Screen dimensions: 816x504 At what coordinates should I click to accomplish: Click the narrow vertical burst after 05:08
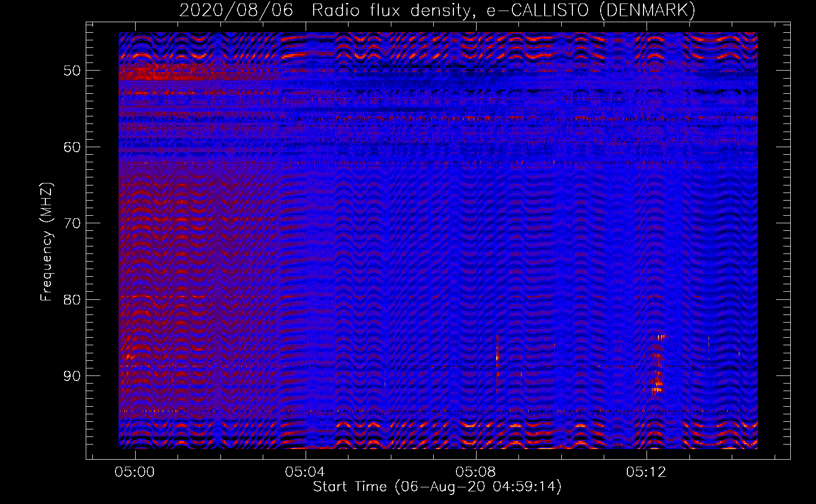click(497, 364)
